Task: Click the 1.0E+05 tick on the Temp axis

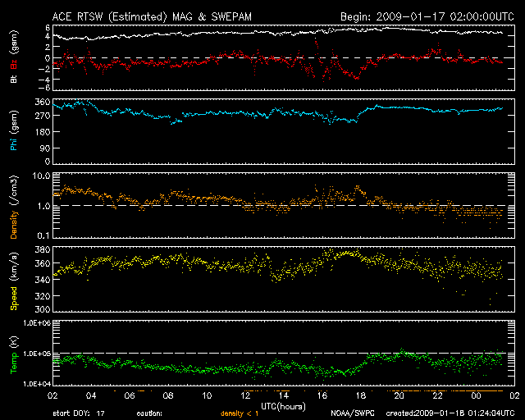Action: [37, 354]
